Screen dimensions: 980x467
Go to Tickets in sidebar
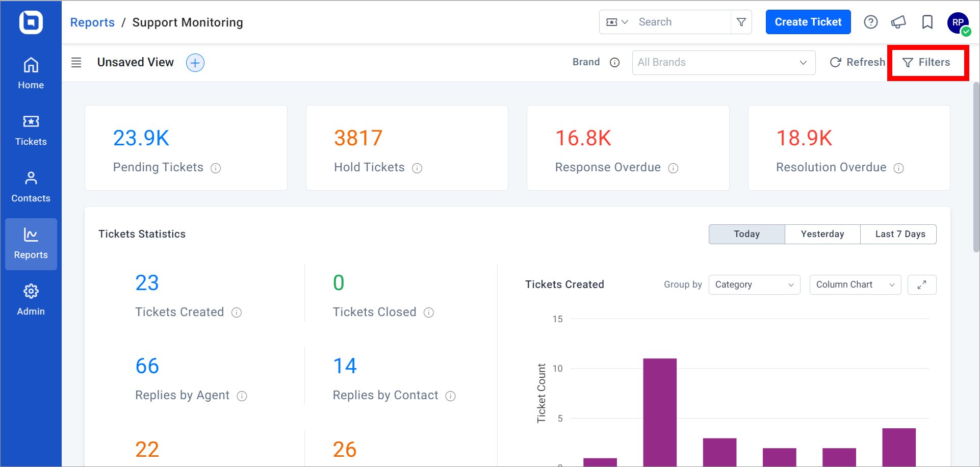pos(31,130)
